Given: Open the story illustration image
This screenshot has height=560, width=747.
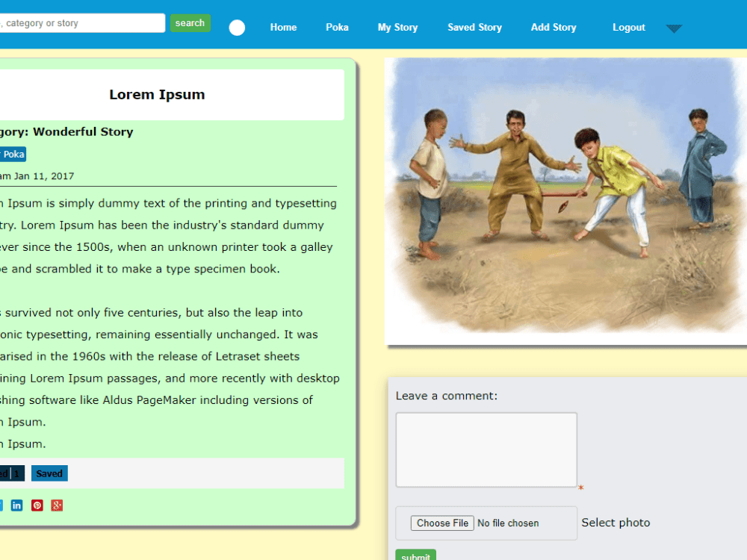Looking at the screenshot, I should click(566, 201).
